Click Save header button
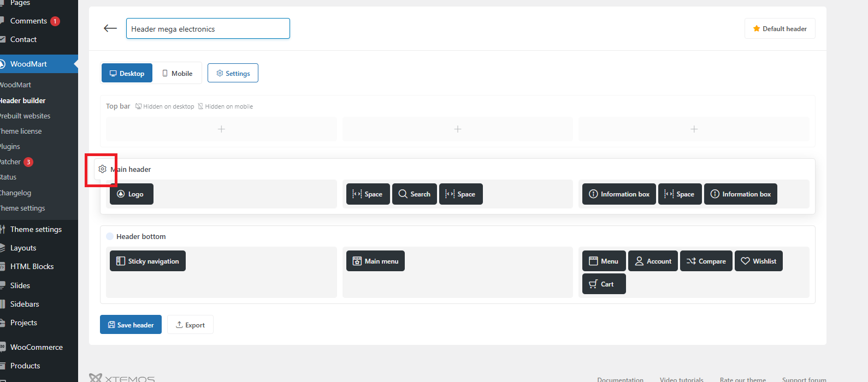This screenshot has height=382, width=868. pyautogui.click(x=131, y=325)
